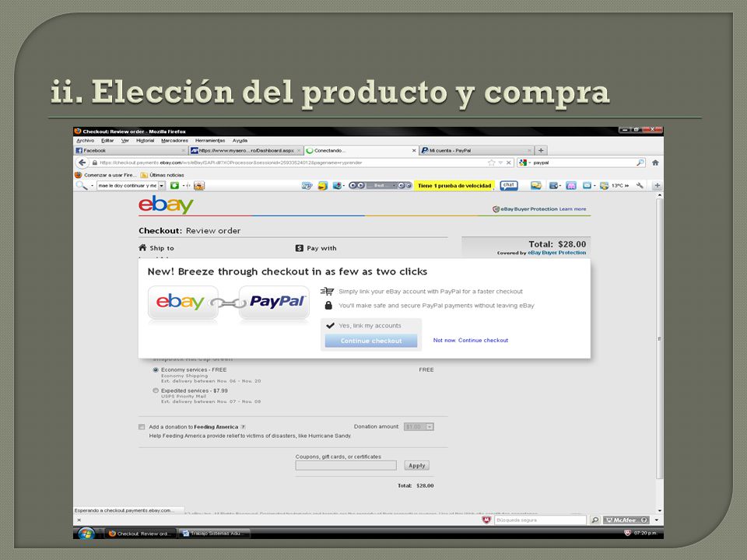Click the eBay logo at page top
Viewport: 747px width, 560px height.
tap(166, 205)
